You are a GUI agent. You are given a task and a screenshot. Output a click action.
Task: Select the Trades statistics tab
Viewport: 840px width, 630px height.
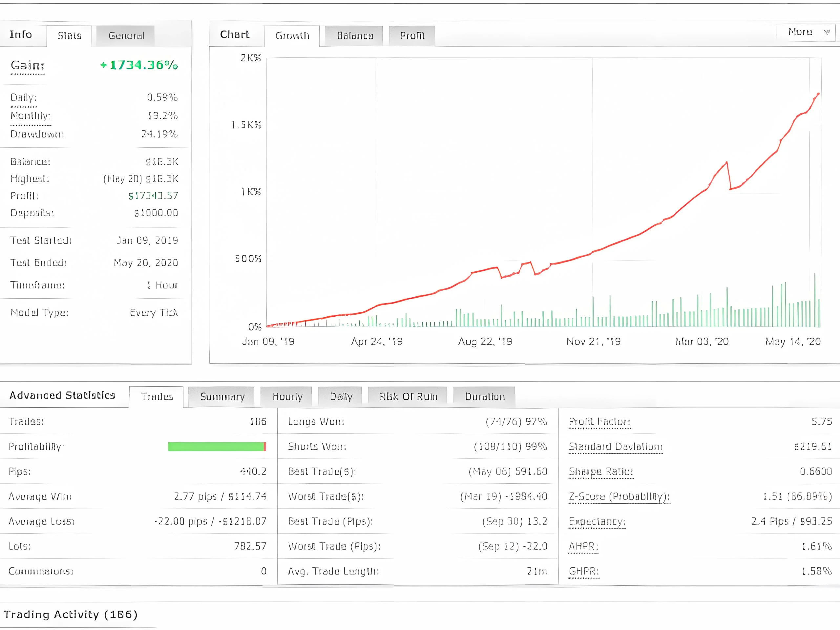point(157,397)
